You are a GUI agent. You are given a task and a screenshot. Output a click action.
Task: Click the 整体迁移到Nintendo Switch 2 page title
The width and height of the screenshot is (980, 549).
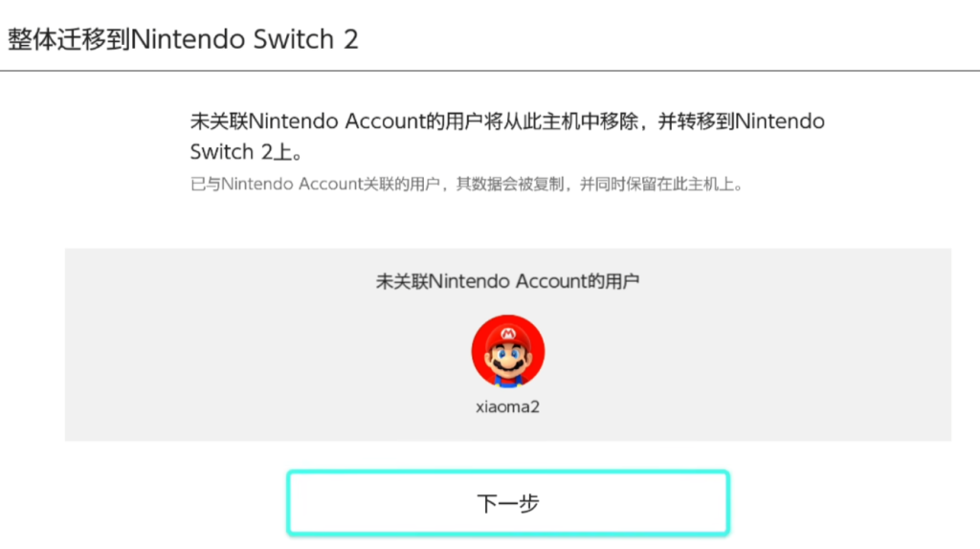(x=183, y=39)
